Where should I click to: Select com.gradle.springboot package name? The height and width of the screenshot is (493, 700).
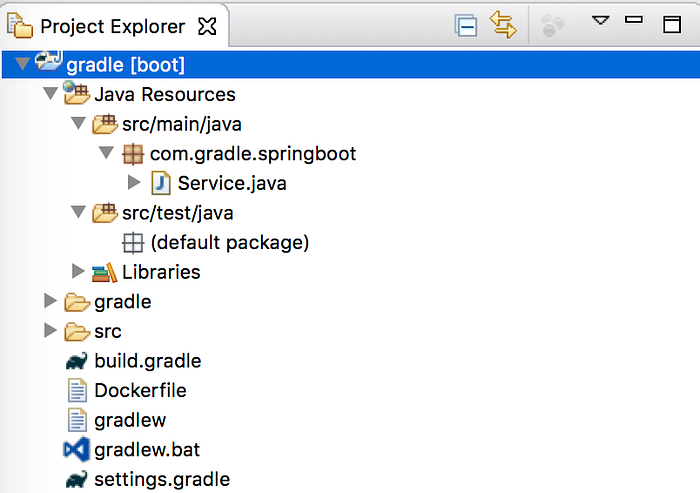pyautogui.click(x=253, y=154)
